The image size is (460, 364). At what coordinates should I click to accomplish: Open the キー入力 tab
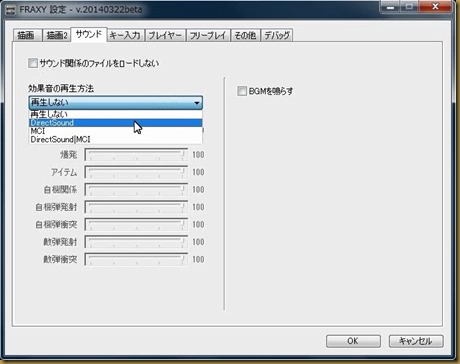(x=125, y=35)
